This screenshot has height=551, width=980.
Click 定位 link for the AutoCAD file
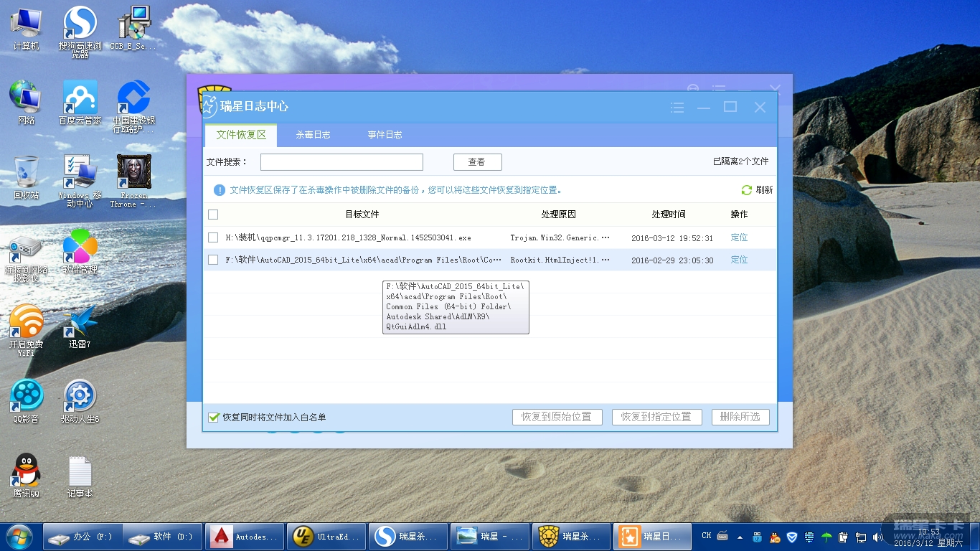point(739,260)
